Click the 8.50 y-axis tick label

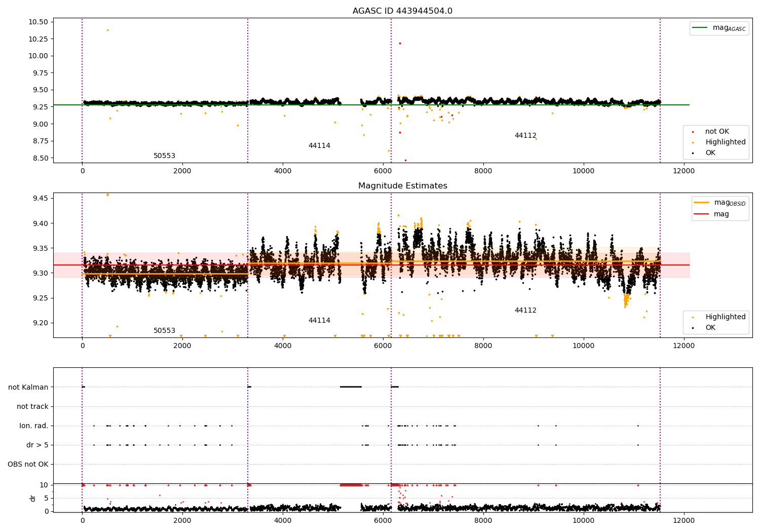(40, 158)
